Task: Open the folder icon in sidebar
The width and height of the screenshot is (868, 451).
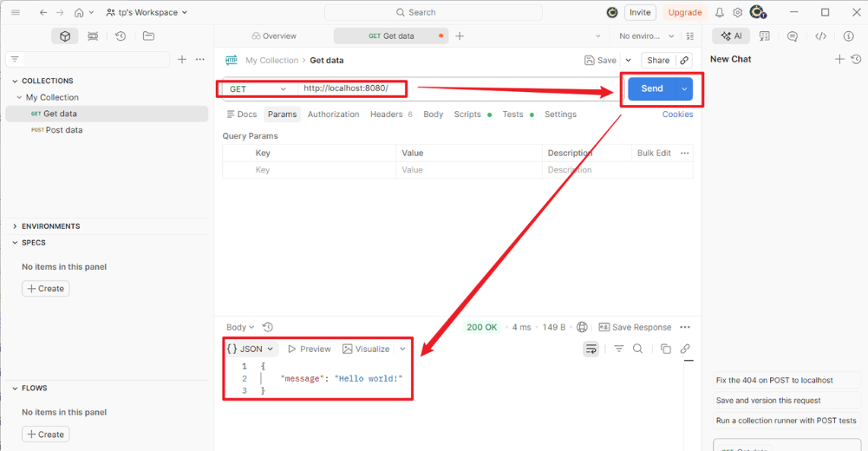Action: click(148, 36)
